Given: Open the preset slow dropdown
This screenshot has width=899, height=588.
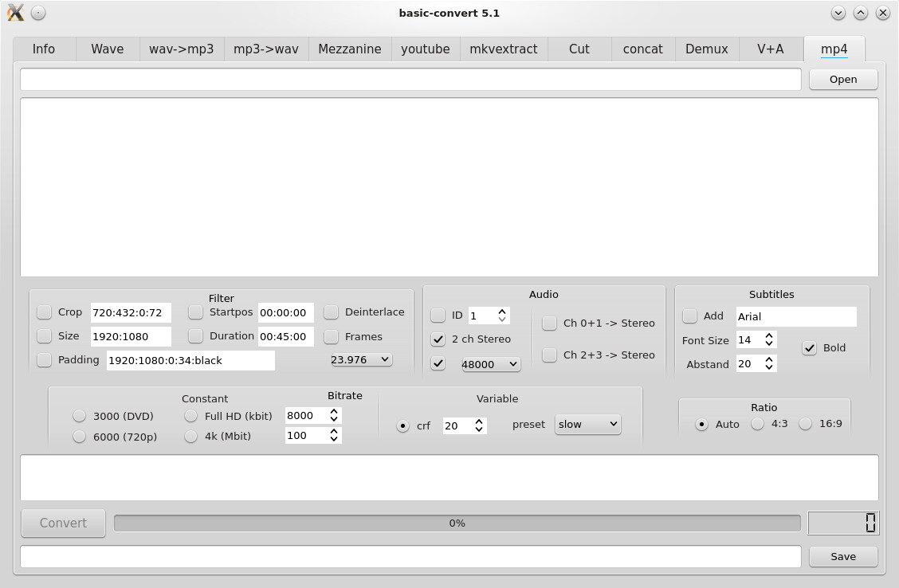Looking at the screenshot, I should tap(587, 424).
